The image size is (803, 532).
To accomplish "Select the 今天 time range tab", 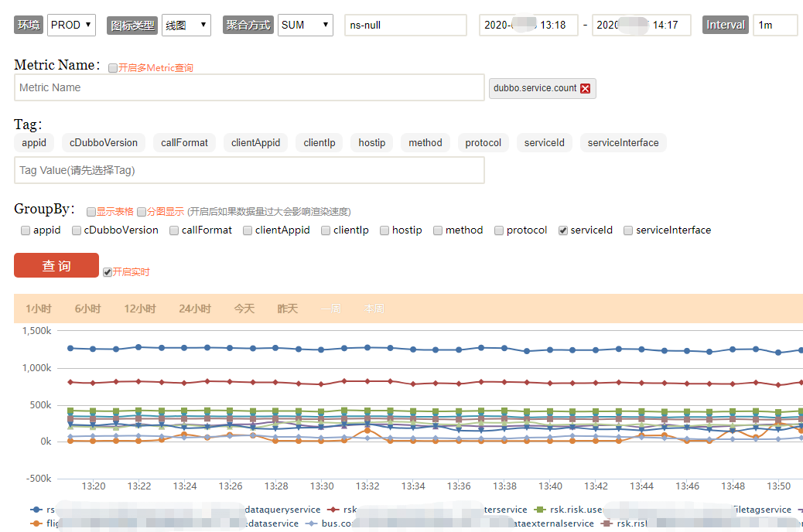I will (244, 309).
